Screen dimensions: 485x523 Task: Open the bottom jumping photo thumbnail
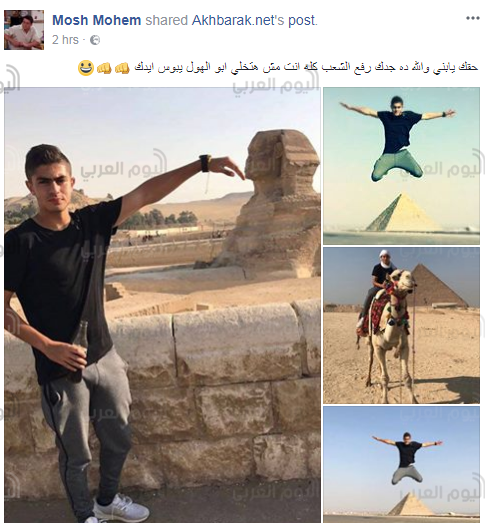click(402, 465)
